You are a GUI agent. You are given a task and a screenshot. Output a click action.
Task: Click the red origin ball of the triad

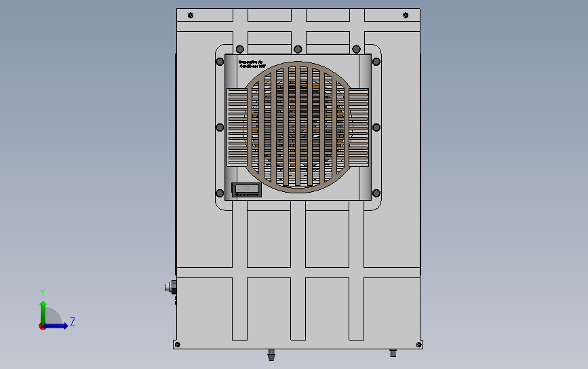click(42, 327)
